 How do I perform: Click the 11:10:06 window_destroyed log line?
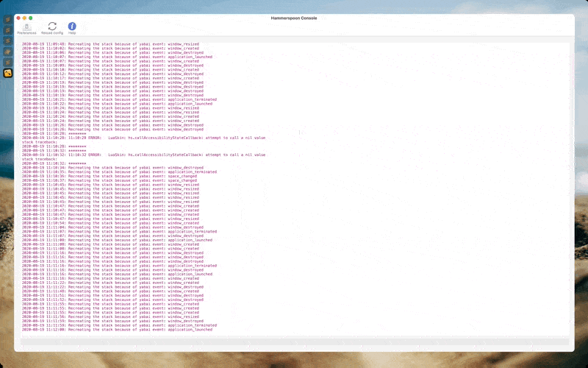point(113,52)
